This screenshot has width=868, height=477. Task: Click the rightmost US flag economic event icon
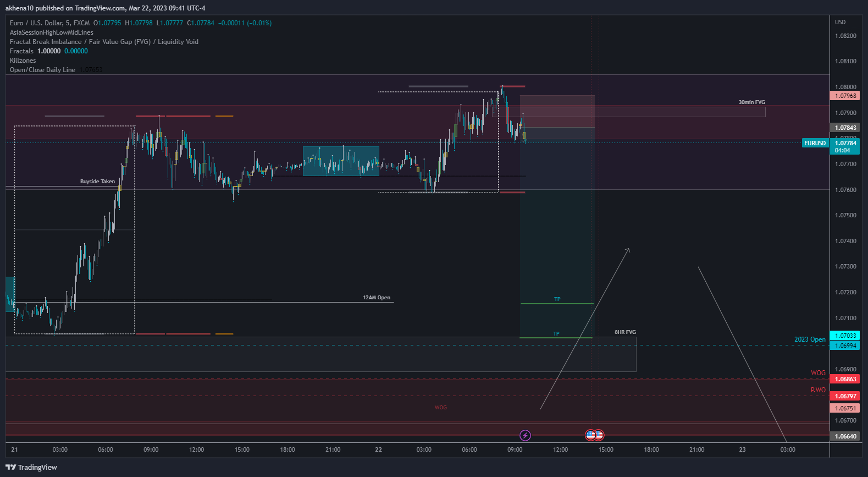click(x=599, y=435)
